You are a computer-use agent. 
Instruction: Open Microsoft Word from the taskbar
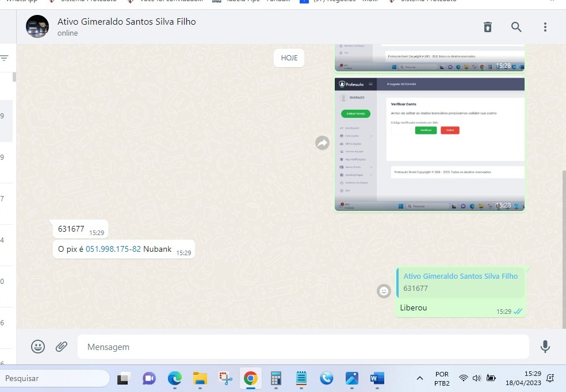[x=377, y=378]
